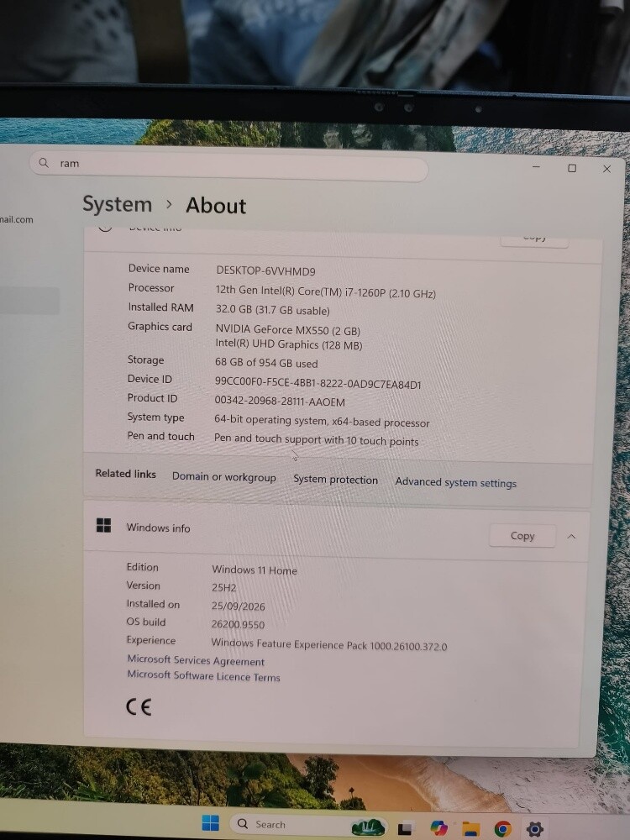Select the 32.0 GB installed RAM value
The image size is (630, 840).
[x=273, y=310]
